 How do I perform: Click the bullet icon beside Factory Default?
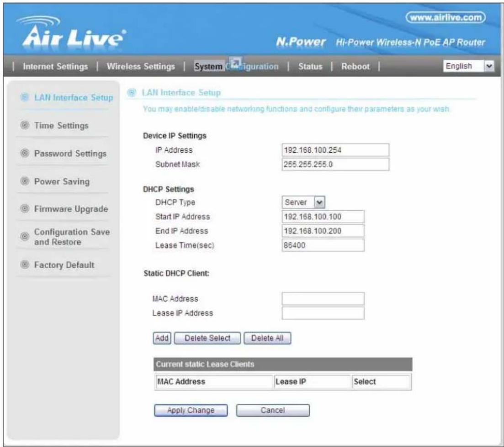click(x=25, y=264)
